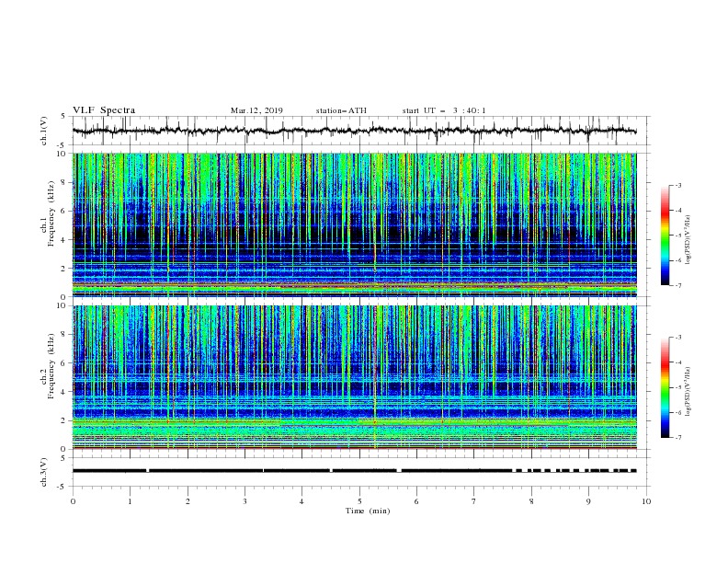The width and height of the screenshot is (728, 563).
Task: Click time axis tick label "3"
Action: pyautogui.click(x=245, y=501)
